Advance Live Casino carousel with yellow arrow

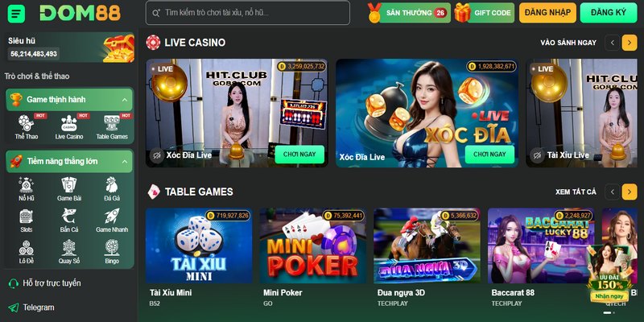[630, 43]
